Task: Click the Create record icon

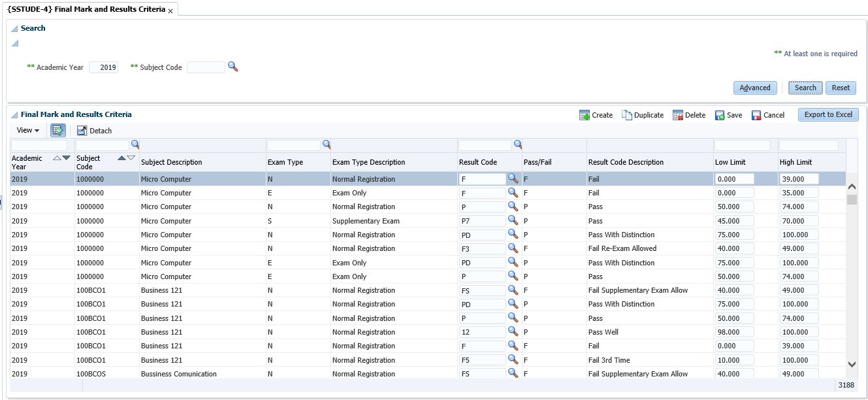Action: (585, 115)
